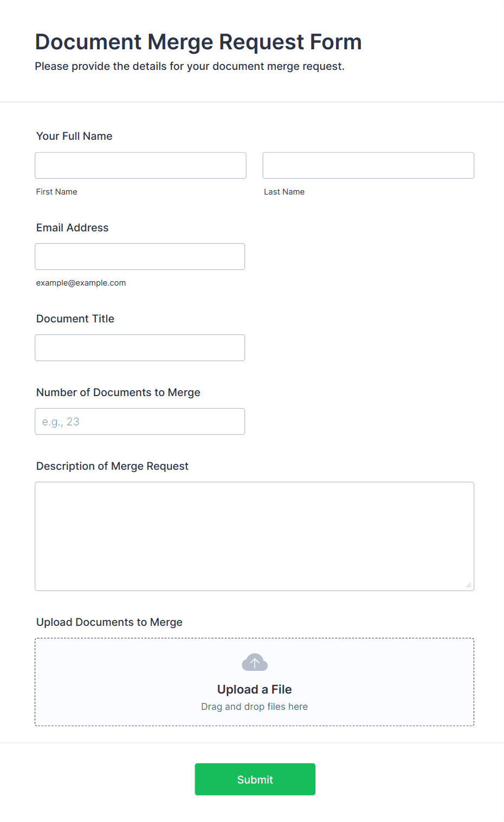This screenshot has width=504, height=822.
Task: Click the Description of Merge Request textarea
Action: (254, 536)
